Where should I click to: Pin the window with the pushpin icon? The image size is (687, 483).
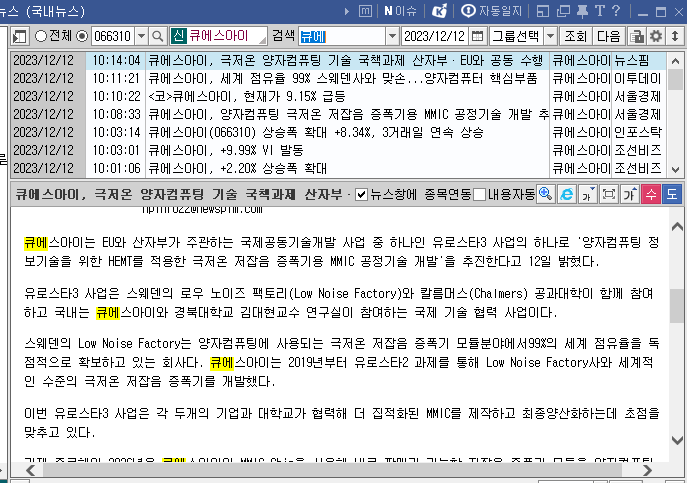tap(582, 11)
